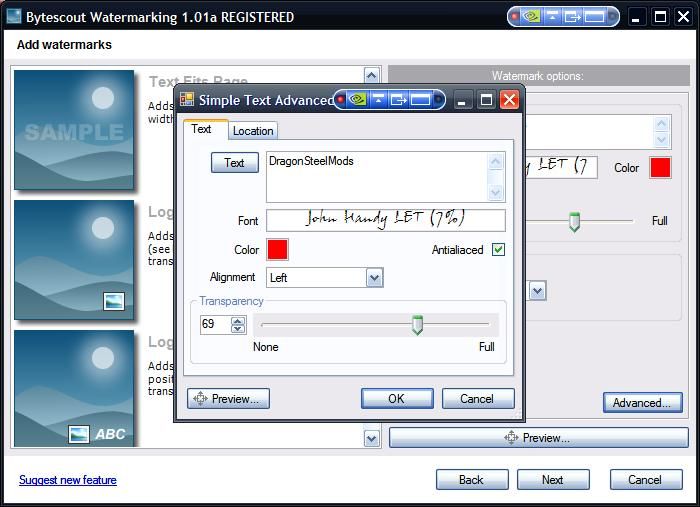Screen dimensions: 700x507
Task: Click the red Color swatch in the dialog
Action: coord(277,250)
